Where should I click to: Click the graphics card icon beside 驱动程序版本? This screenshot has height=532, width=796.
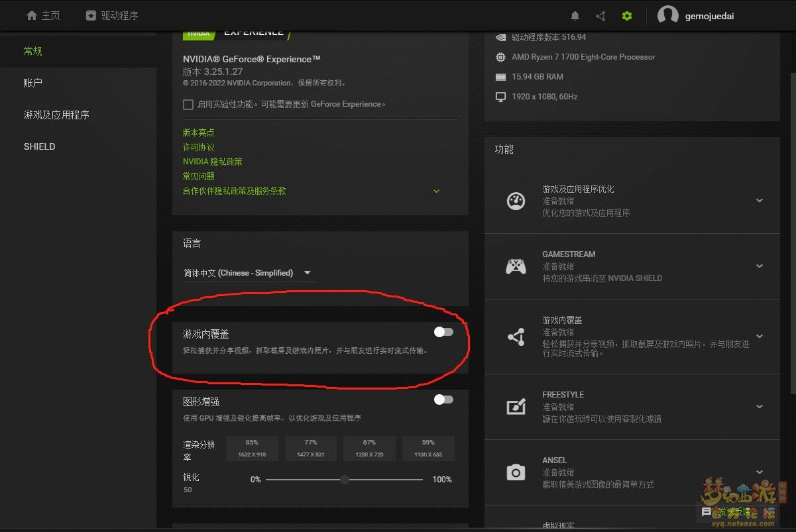(x=500, y=37)
